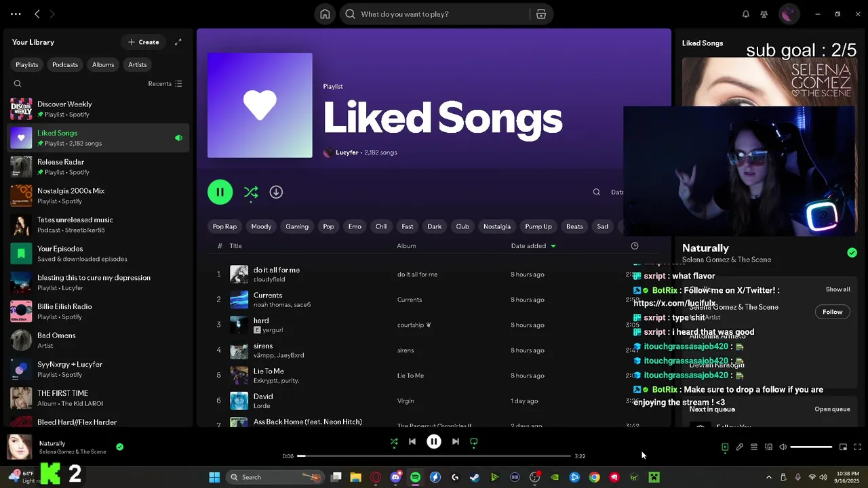Pause Liked Songs with large green button
868x488 pixels.
(220, 192)
